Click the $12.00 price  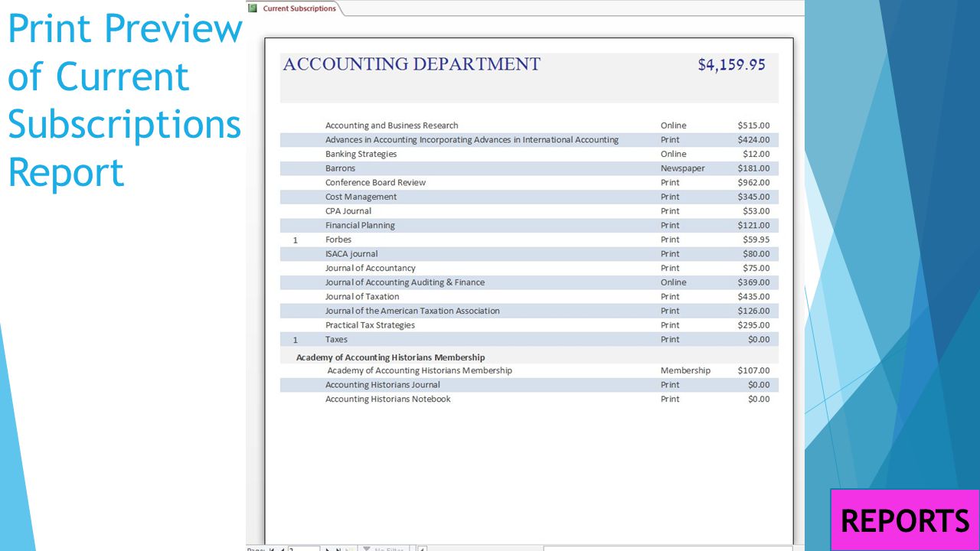click(756, 154)
